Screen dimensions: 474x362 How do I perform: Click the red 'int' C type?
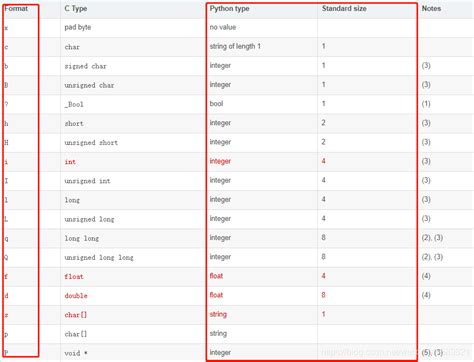[70, 162]
